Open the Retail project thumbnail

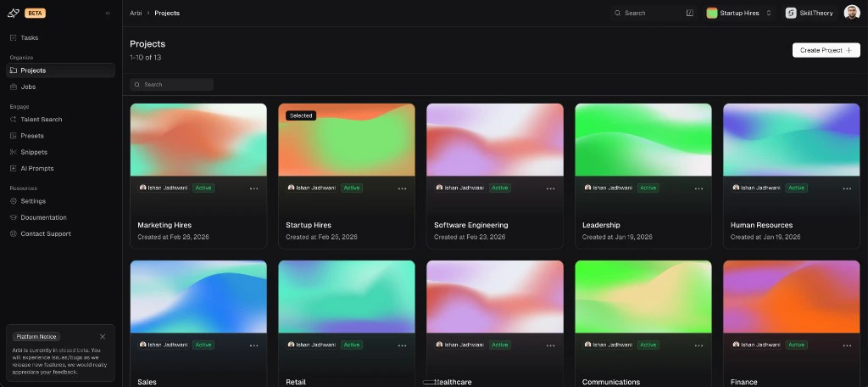click(x=347, y=297)
